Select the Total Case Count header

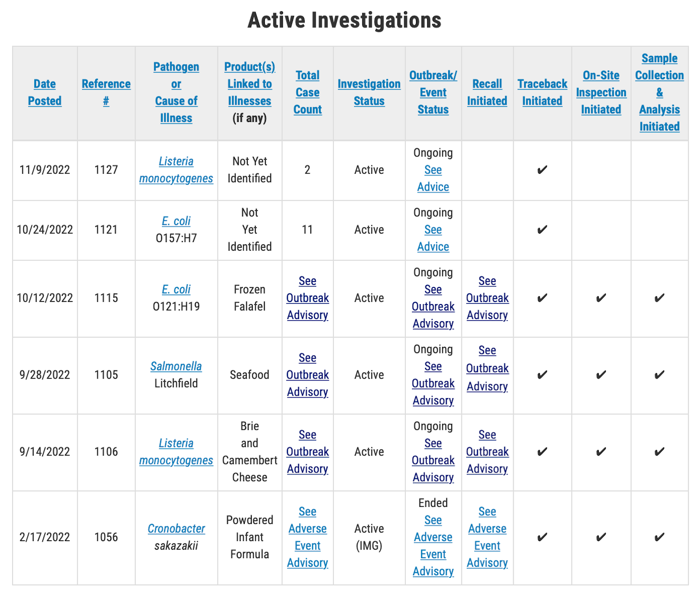coord(307,93)
